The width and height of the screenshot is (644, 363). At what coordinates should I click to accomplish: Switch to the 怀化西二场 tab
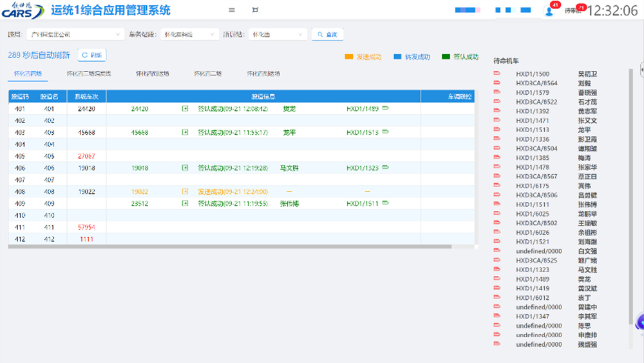coord(208,74)
